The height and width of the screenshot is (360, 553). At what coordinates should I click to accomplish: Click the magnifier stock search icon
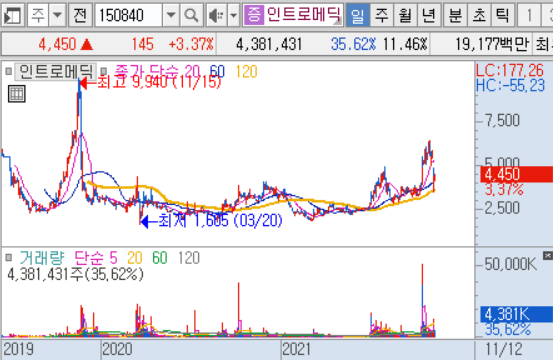tap(191, 15)
